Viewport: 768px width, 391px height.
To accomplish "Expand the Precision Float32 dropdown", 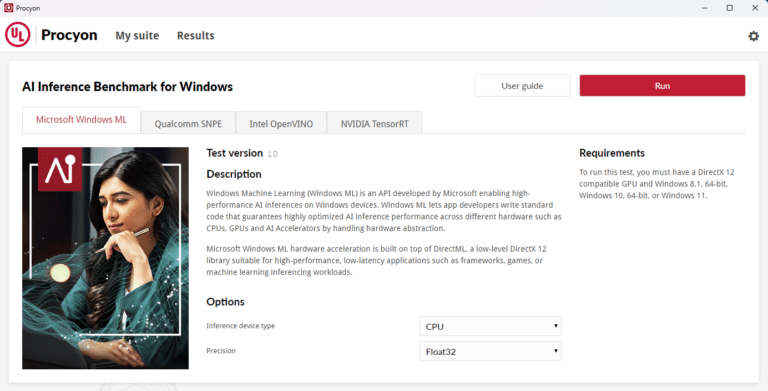I will pos(490,351).
